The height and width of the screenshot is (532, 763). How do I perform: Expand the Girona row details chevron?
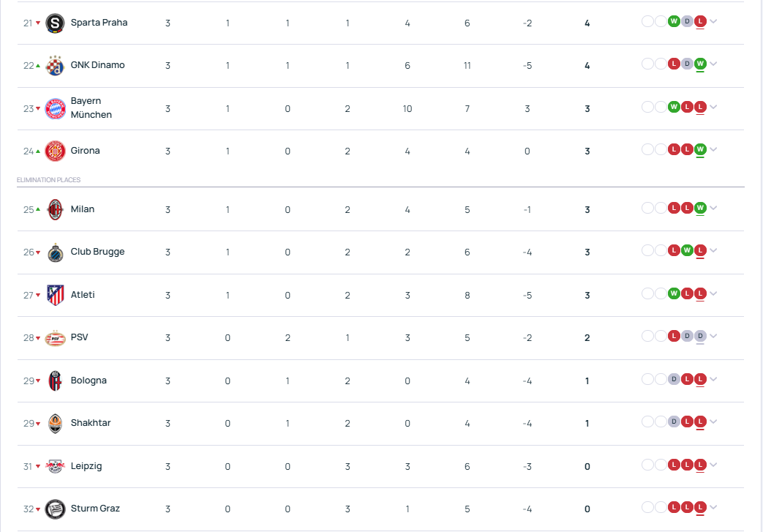[713, 149]
